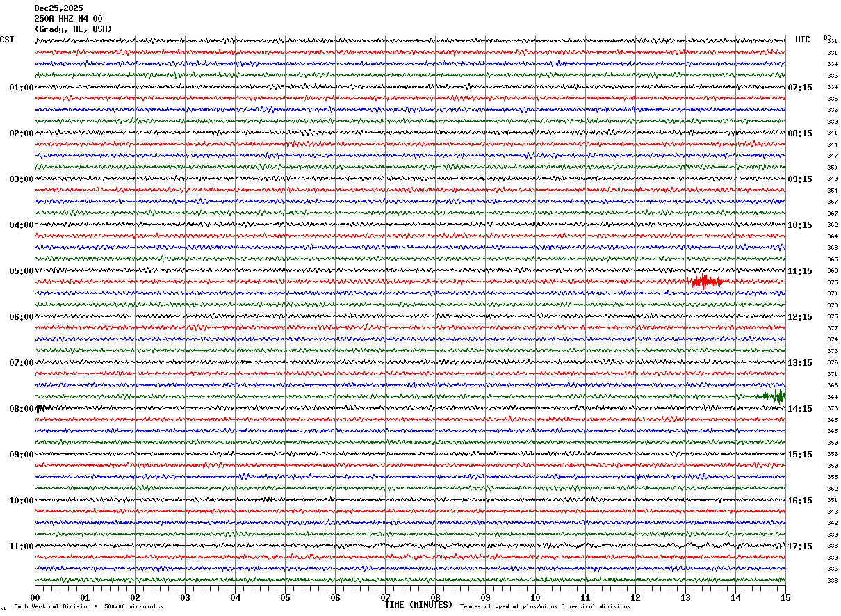Click minute 09 on the time axis
The width and height of the screenshot is (841, 616).
(x=485, y=598)
